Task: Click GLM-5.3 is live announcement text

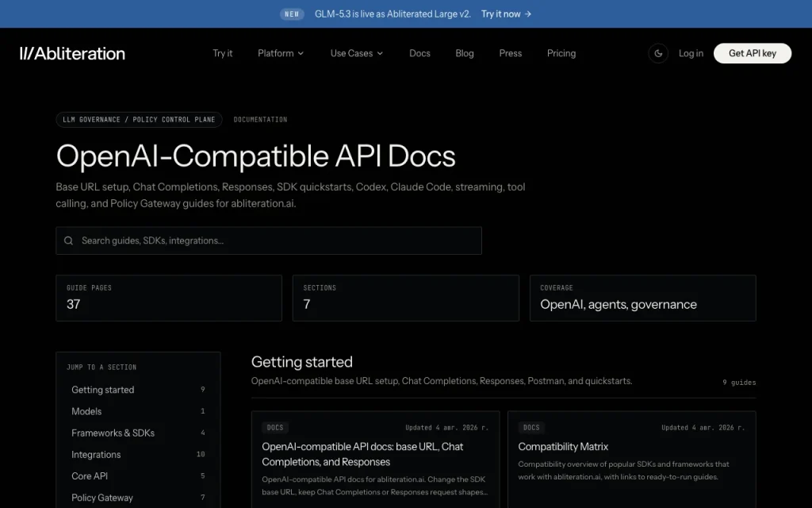Action: [x=393, y=14]
